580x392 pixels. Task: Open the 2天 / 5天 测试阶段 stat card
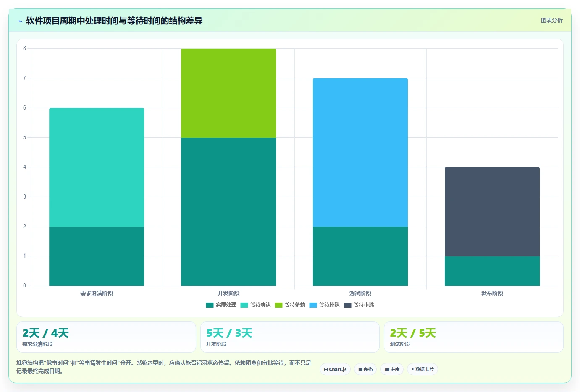point(474,337)
